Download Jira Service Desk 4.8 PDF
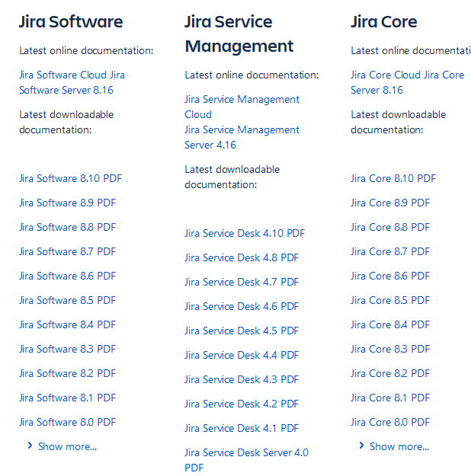Image resolution: width=471 pixels, height=476 pixels. [x=242, y=257]
